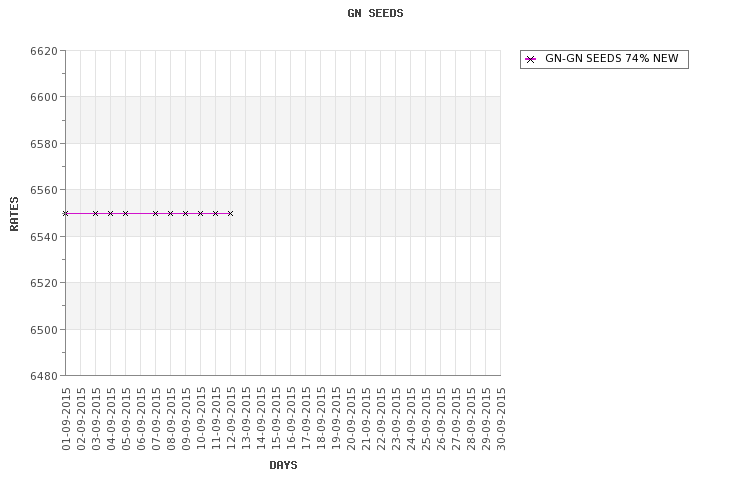Click the data point marker for 10-09-2015
Screen dimensions: 750x500
click(200, 213)
